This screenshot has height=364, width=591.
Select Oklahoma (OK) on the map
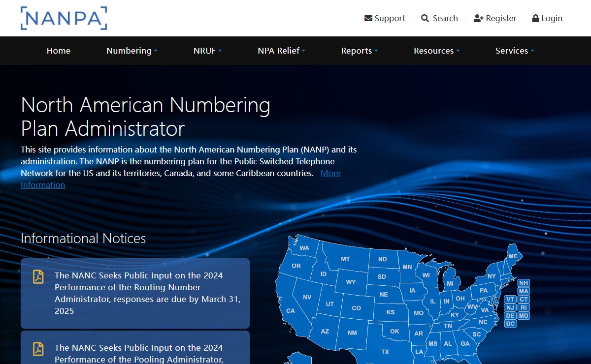(x=394, y=332)
